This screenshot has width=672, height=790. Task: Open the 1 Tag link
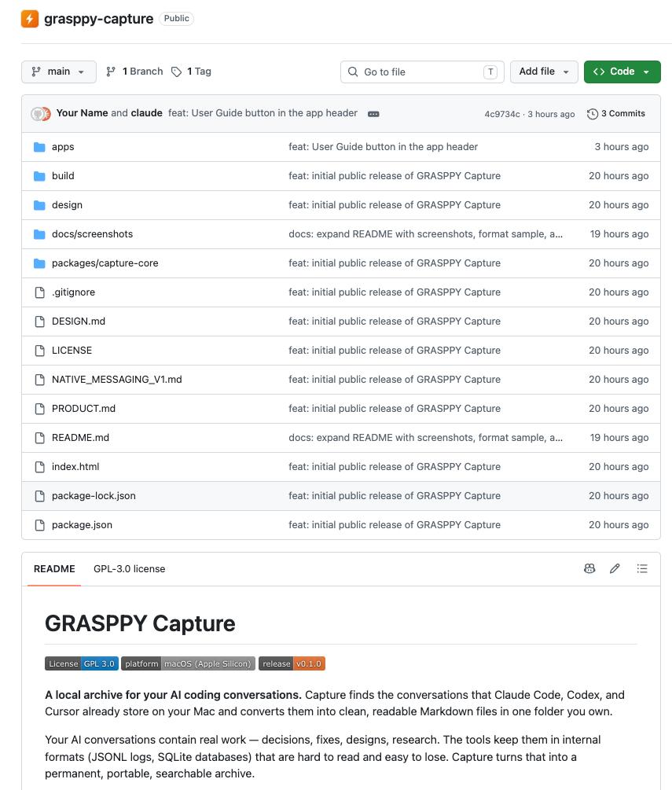pos(192,72)
